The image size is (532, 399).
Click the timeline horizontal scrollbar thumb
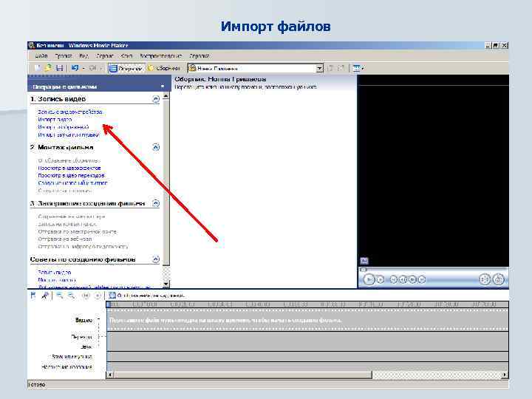[243, 375]
